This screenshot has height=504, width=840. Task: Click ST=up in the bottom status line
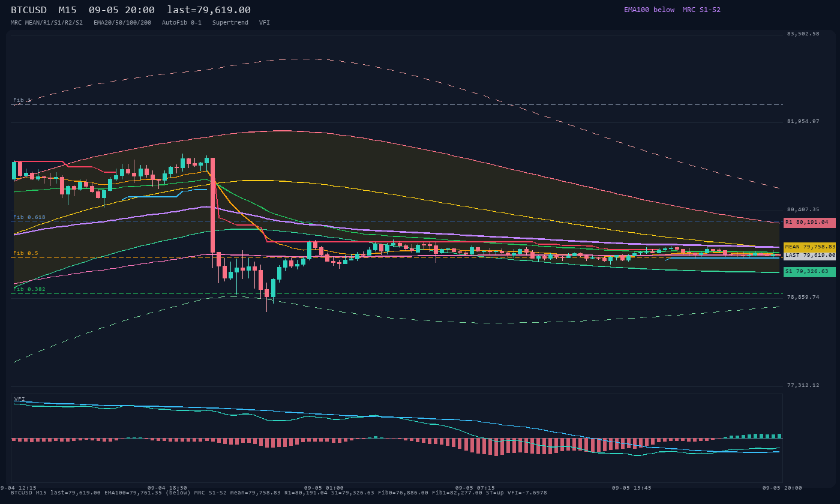tap(495, 493)
